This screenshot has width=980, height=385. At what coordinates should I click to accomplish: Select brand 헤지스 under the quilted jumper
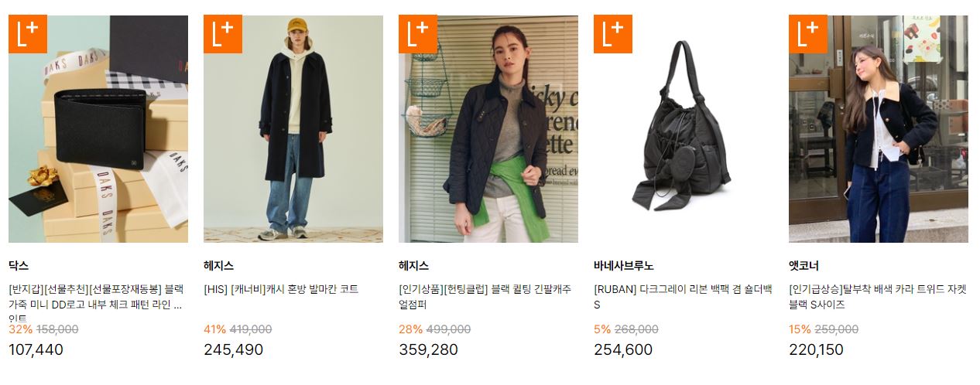click(x=413, y=266)
